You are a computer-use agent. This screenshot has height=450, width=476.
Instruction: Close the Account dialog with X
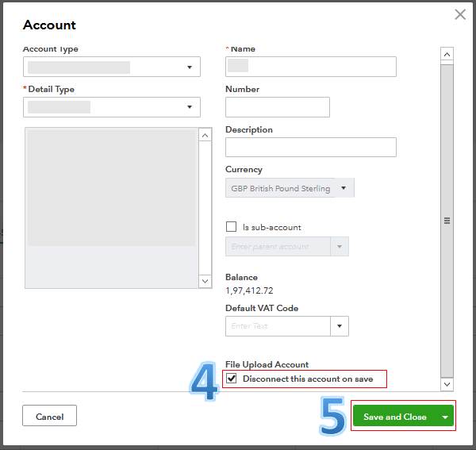click(459, 14)
